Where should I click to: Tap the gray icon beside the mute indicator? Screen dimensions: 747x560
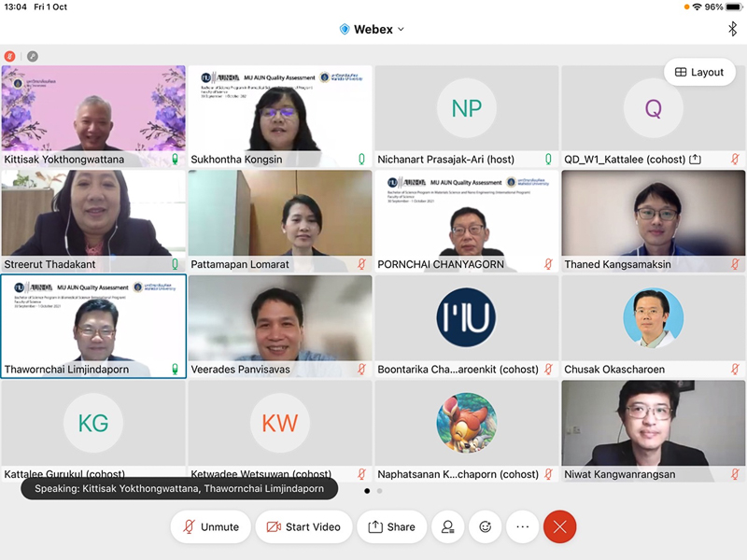click(x=33, y=56)
